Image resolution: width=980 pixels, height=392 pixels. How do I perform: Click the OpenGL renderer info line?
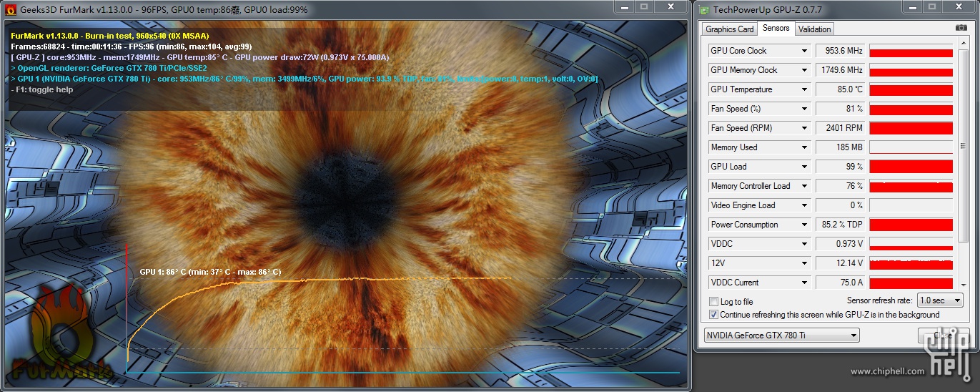109,67
